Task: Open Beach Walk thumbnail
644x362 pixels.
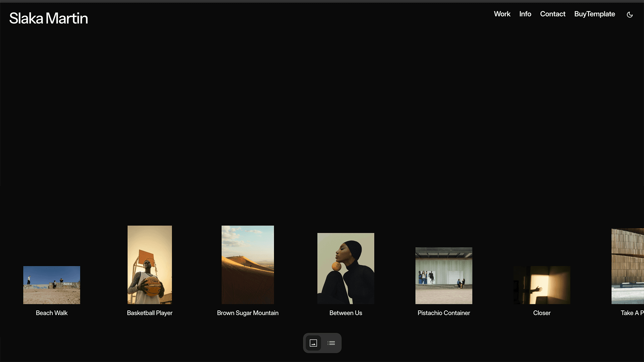Action: coord(52,285)
